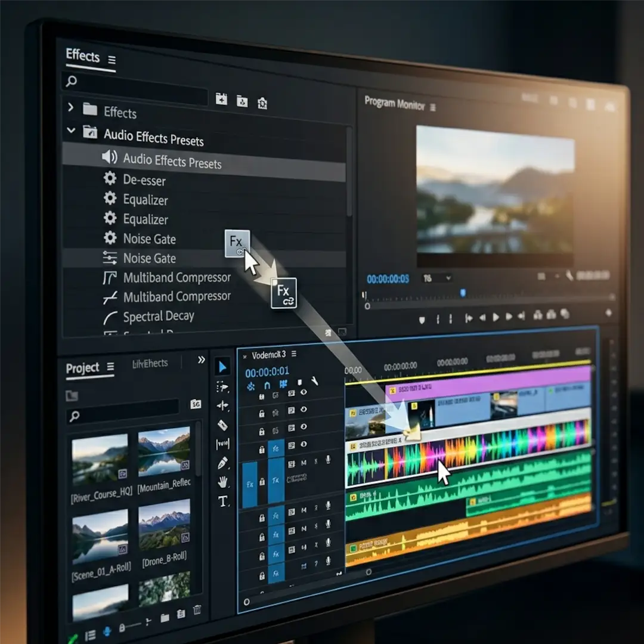Click the trash icon in Project panel
The width and height of the screenshot is (644, 644).
[197, 609]
